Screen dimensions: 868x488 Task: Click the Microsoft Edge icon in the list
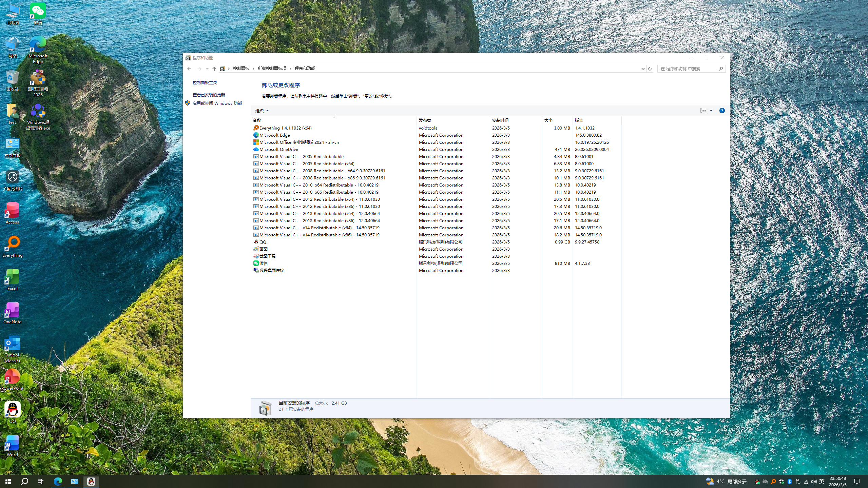256,135
